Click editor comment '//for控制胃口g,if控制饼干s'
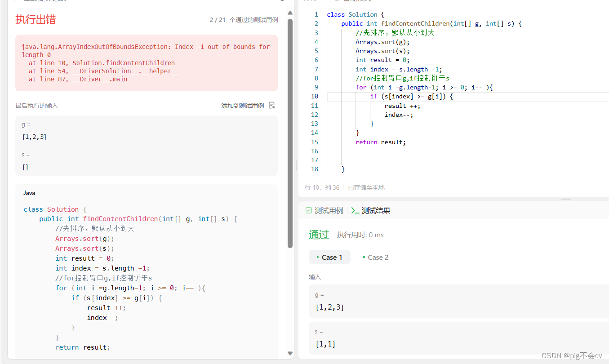Viewport: 609px width, 364px height. pyautogui.click(x=402, y=78)
